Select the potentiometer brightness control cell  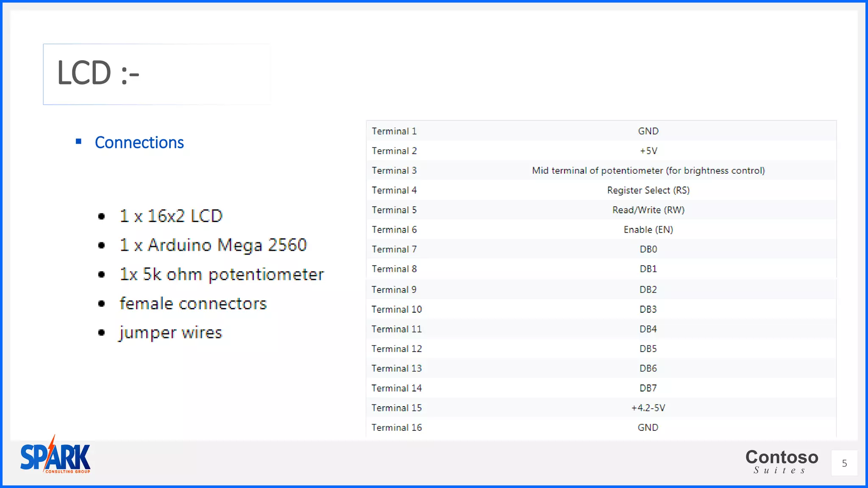point(648,170)
